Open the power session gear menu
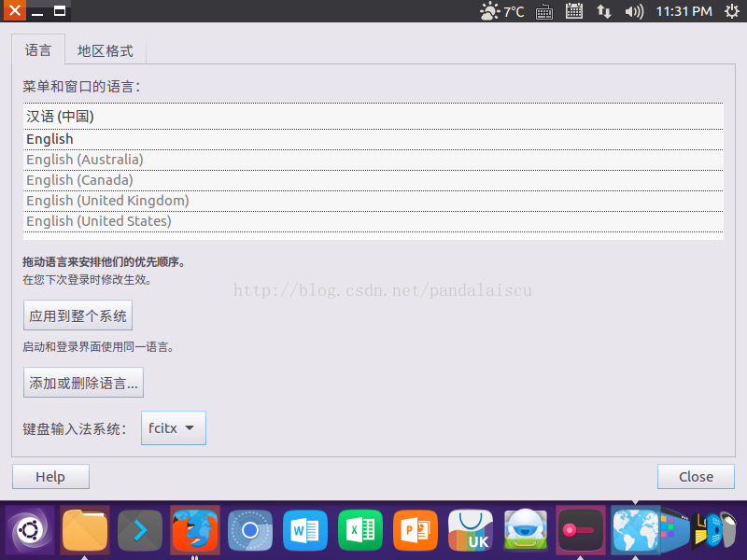Viewport: 747px width, 560px height. (x=732, y=11)
